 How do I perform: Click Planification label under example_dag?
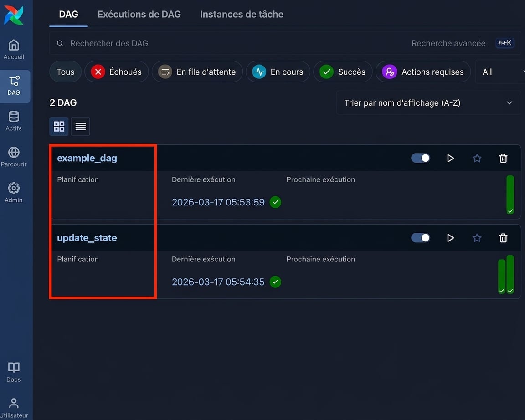[78, 179]
